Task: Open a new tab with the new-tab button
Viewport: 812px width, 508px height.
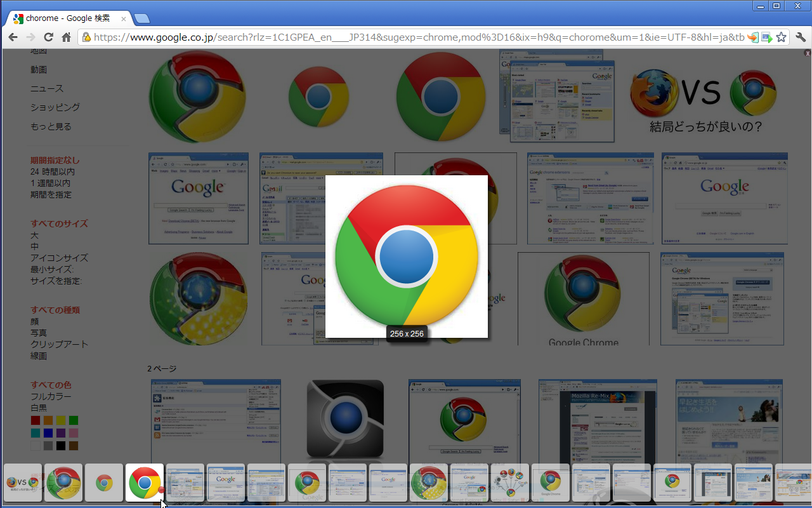Action: point(142,18)
